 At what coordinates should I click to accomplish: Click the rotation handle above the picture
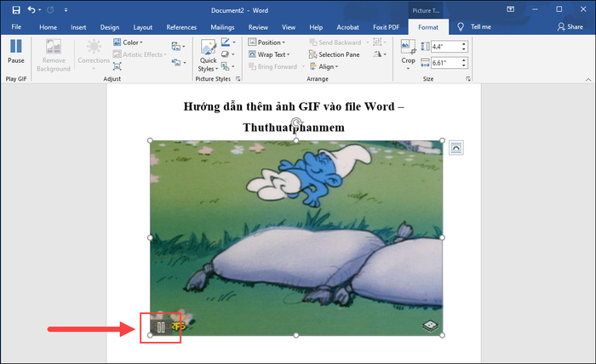(295, 122)
